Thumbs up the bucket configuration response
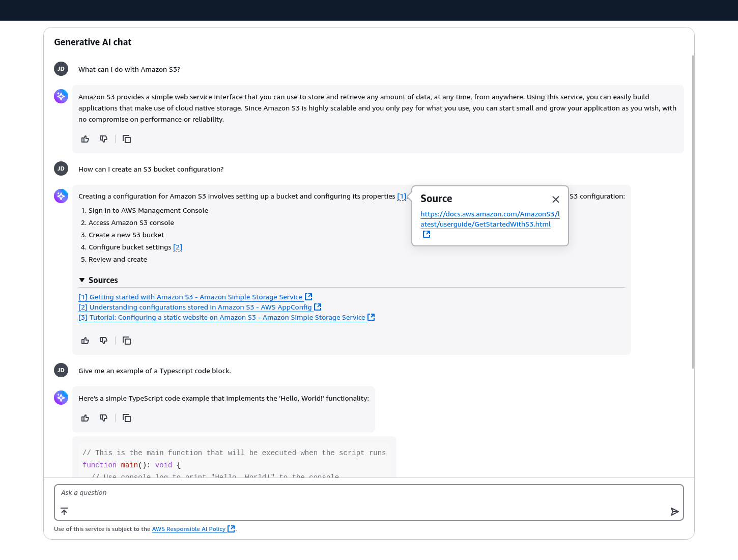This screenshot has height=560, width=738. click(85, 340)
